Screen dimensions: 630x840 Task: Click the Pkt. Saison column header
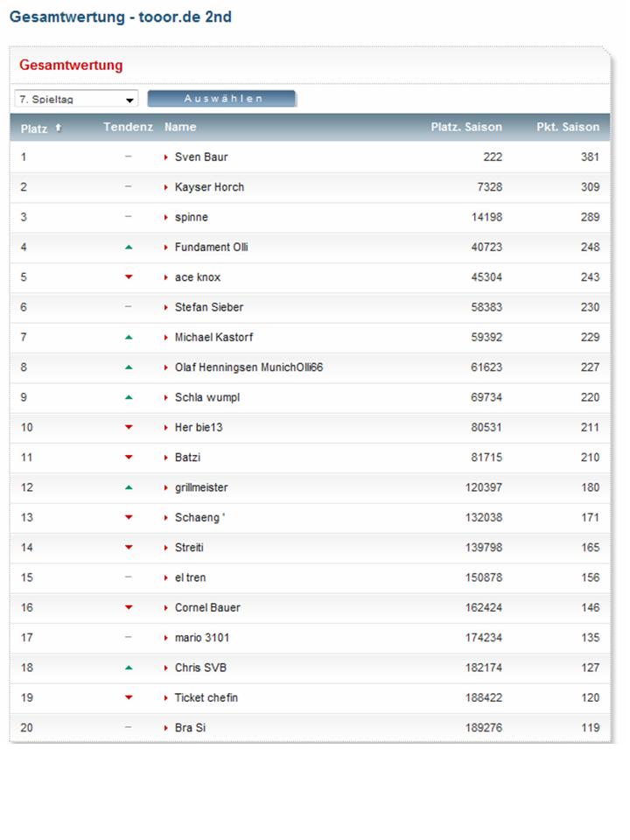click(x=568, y=127)
